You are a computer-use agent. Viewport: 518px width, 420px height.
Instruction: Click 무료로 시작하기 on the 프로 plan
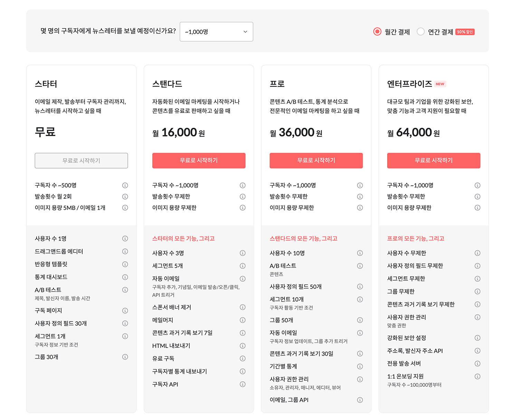tap(316, 161)
